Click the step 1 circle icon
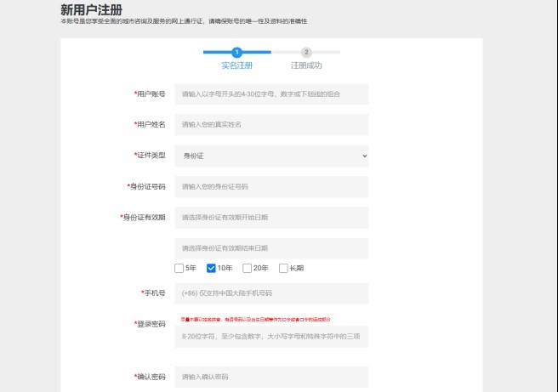Image resolution: width=558 pixels, height=392 pixels. coord(236,53)
